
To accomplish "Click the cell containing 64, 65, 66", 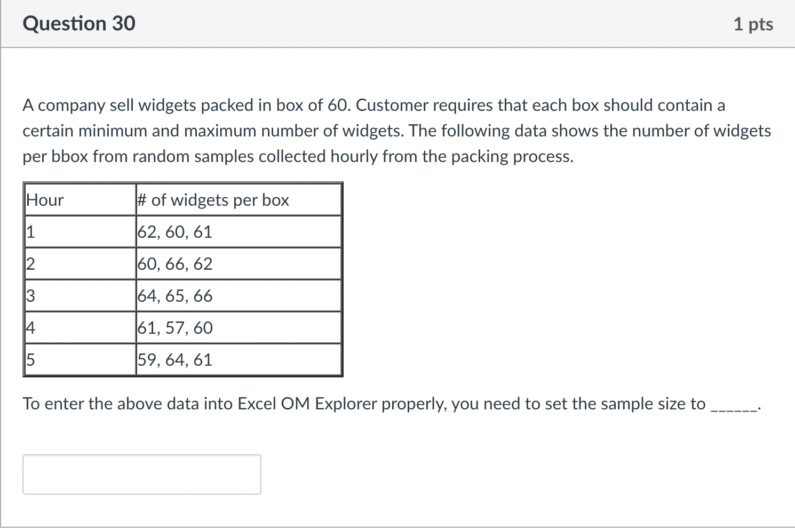I will 175,295.
